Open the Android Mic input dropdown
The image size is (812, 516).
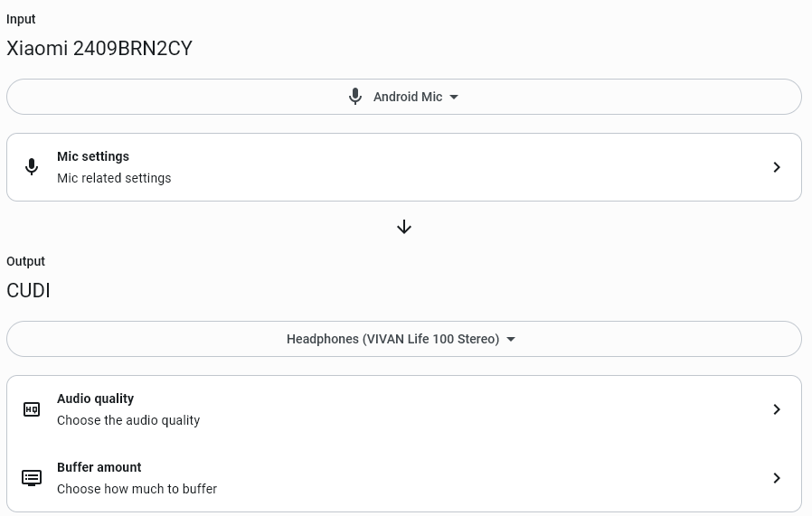(x=404, y=97)
